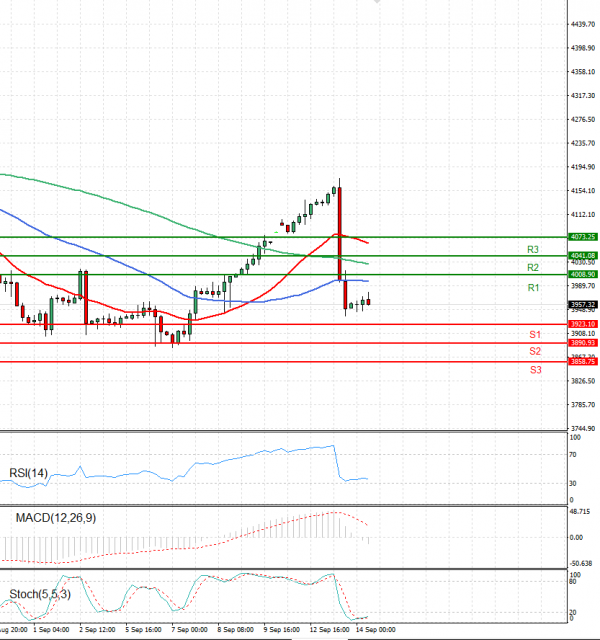This screenshot has height=640, width=600.
Task: Click the 8 Sep 08:00 time label
Action: (236, 630)
